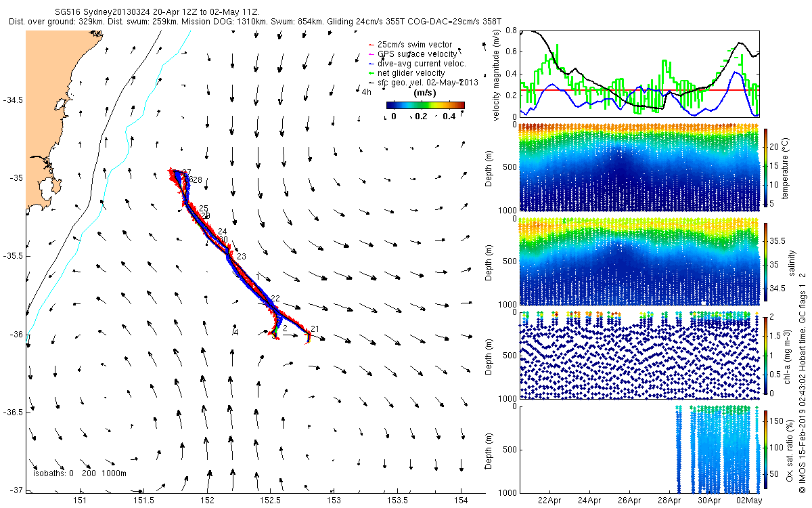
Task: Click the velocity (m/s) color bar on the map
Action: coord(425,105)
